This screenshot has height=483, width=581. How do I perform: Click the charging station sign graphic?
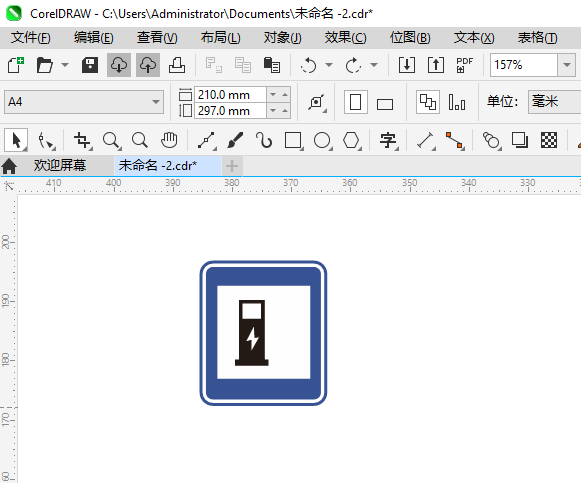click(263, 333)
